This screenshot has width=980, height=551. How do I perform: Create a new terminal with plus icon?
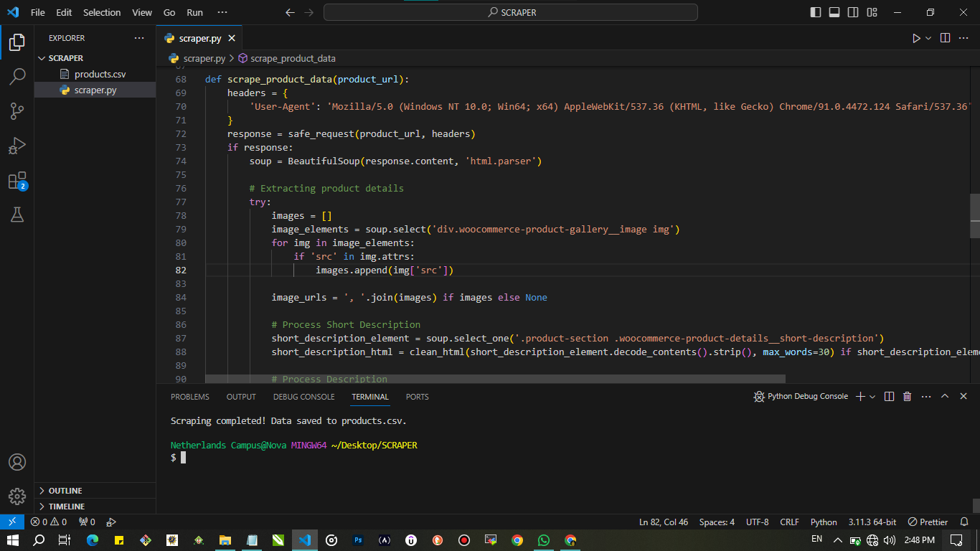860,396
